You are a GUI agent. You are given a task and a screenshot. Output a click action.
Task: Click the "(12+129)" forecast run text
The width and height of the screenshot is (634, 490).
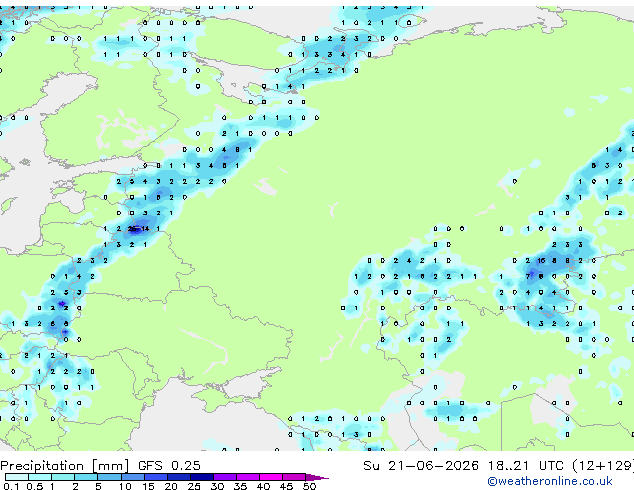602,466
